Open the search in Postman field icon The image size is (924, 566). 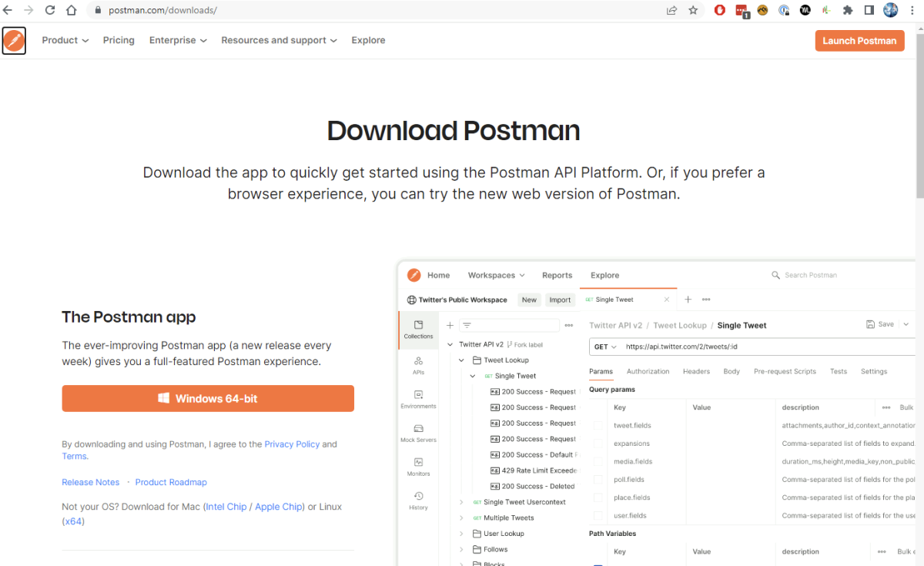tap(773, 275)
